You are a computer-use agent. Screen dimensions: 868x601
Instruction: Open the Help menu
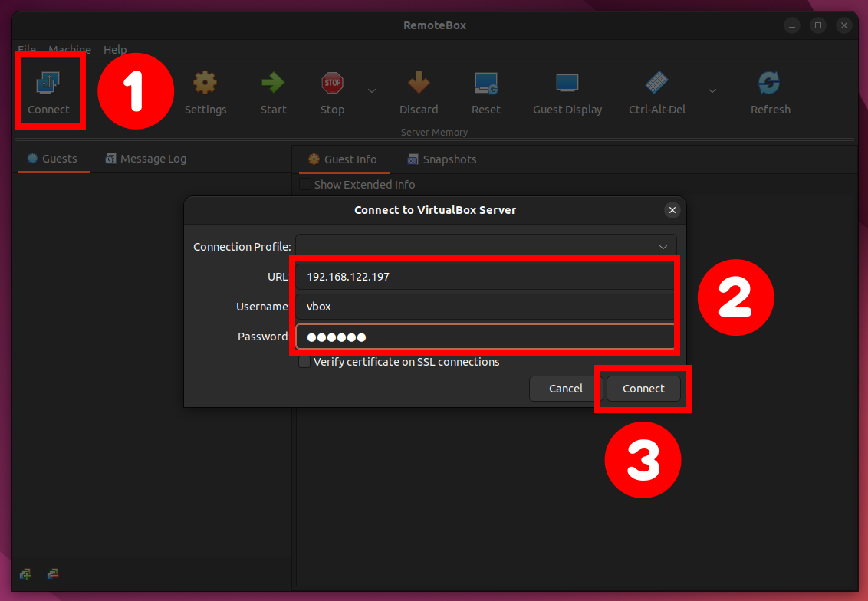[115, 49]
